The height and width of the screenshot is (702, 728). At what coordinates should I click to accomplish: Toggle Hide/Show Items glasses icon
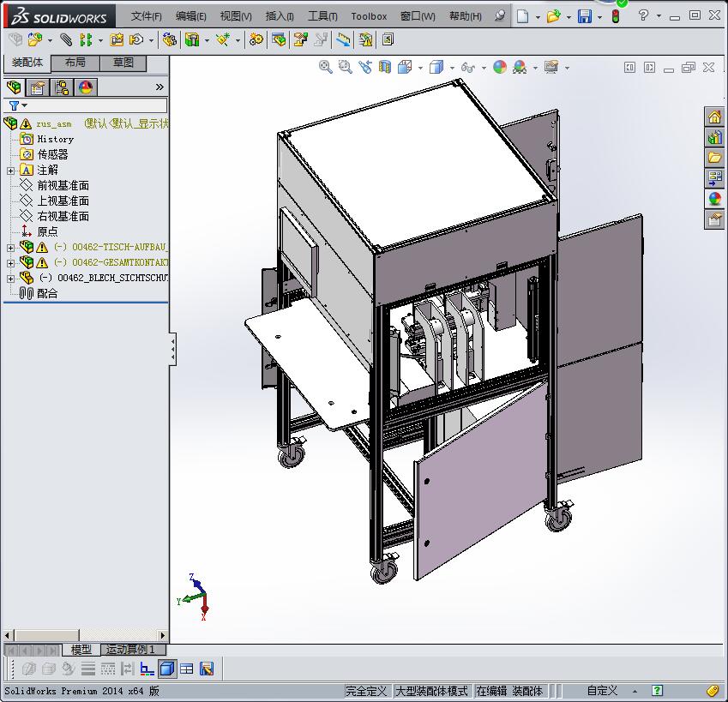tap(468, 67)
